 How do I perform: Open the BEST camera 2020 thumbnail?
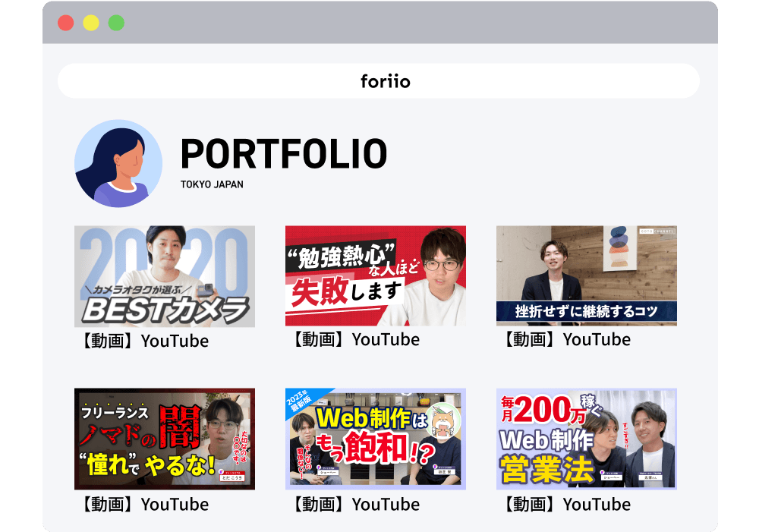coord(165,276)
